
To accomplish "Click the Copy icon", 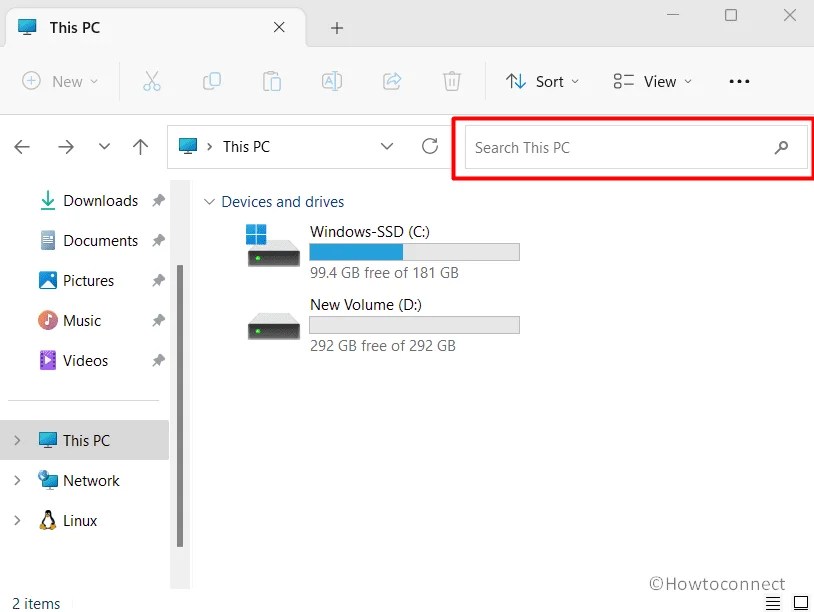I will 212,81.
